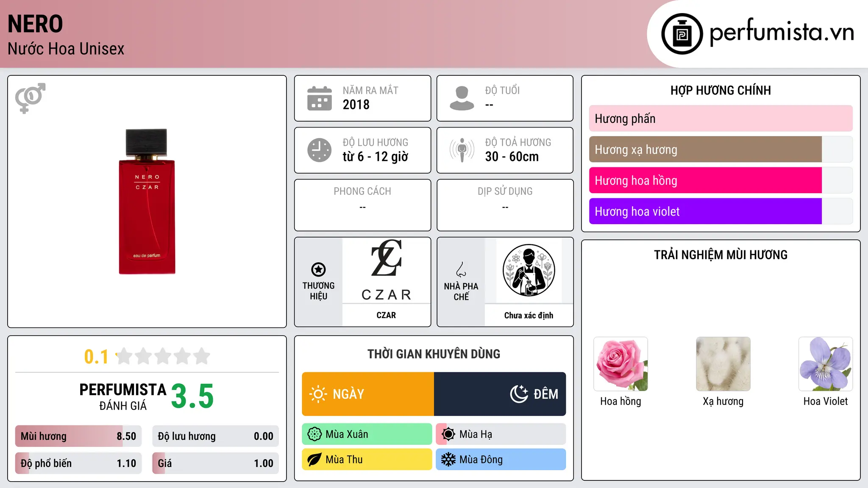
Task: Click the unisex gender symbol icon
Action: (x=30, y=98)
